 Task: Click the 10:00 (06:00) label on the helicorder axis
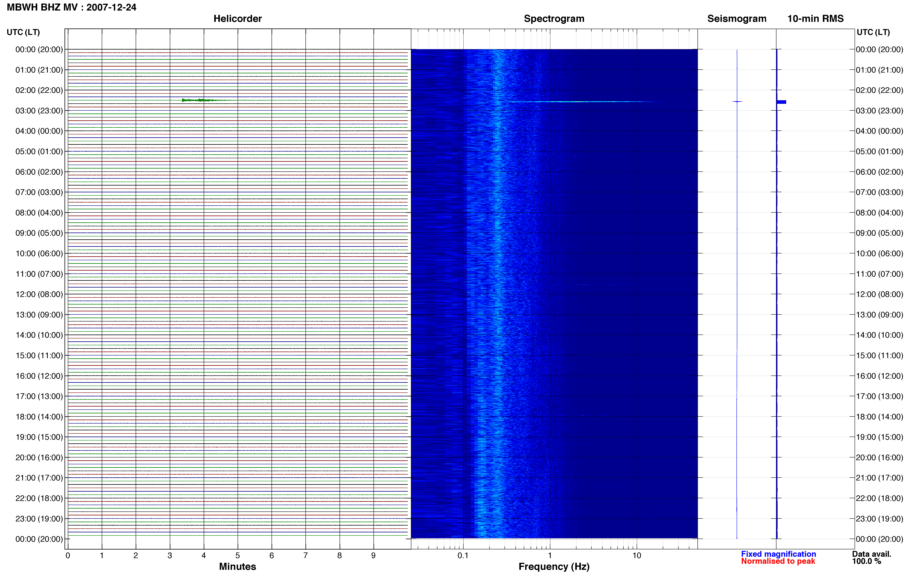coord(39,253)
